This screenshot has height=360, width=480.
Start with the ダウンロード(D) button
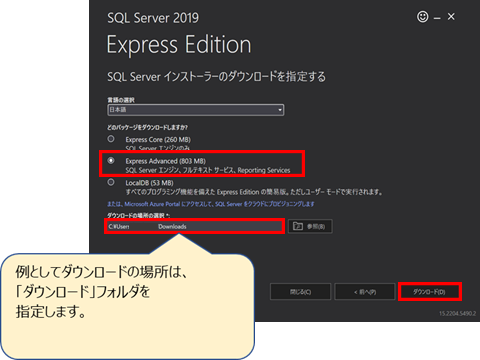tap(430, 292)
